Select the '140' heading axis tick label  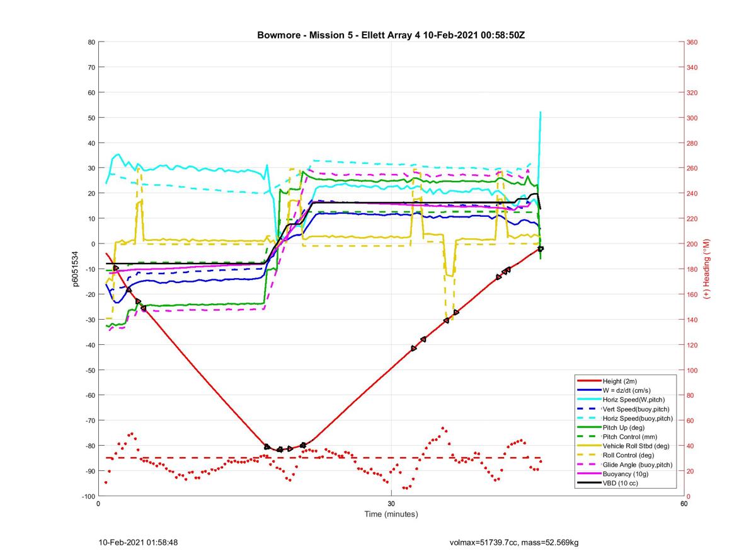692,320
